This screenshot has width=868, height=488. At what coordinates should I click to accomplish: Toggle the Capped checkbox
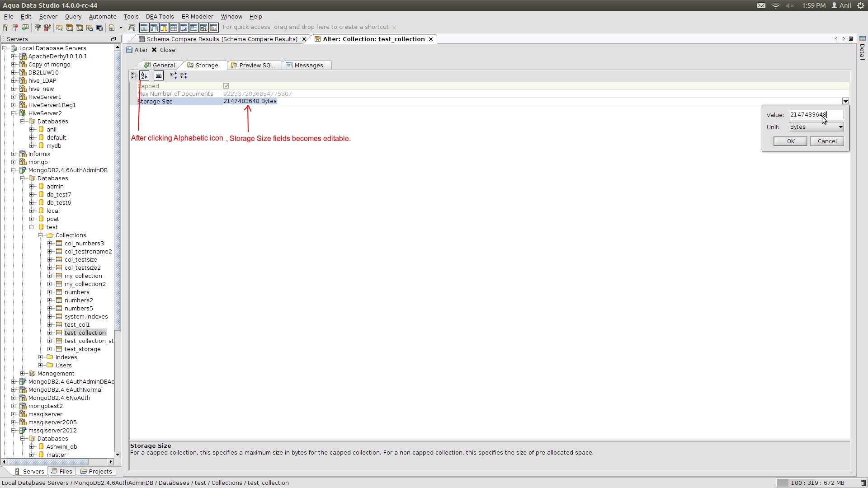(226, 86)
